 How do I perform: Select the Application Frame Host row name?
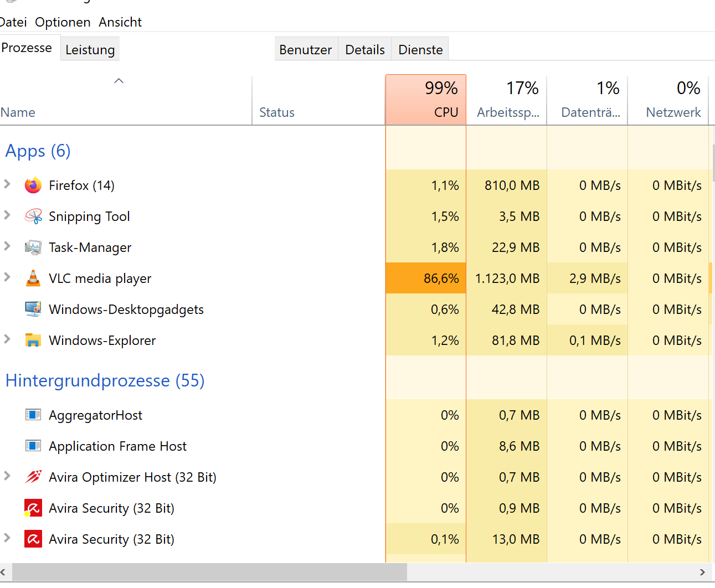pyautogui.click(x=117, y=446)
